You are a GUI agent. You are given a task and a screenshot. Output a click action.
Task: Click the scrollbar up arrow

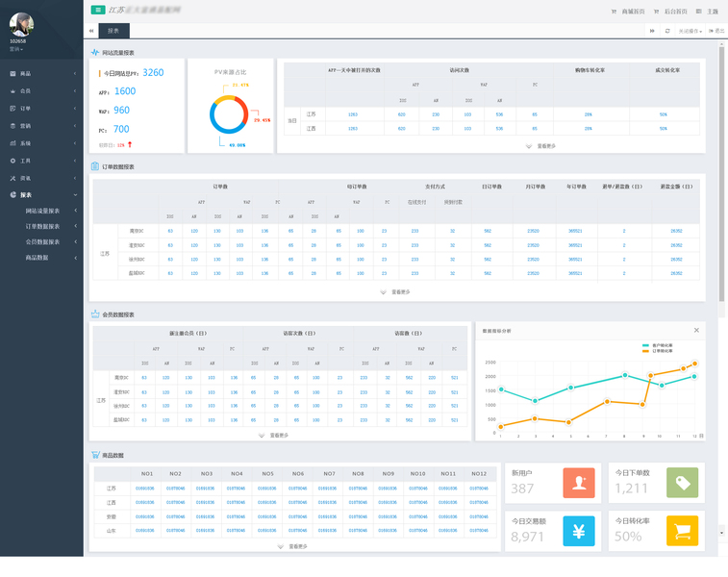(721, 43)
